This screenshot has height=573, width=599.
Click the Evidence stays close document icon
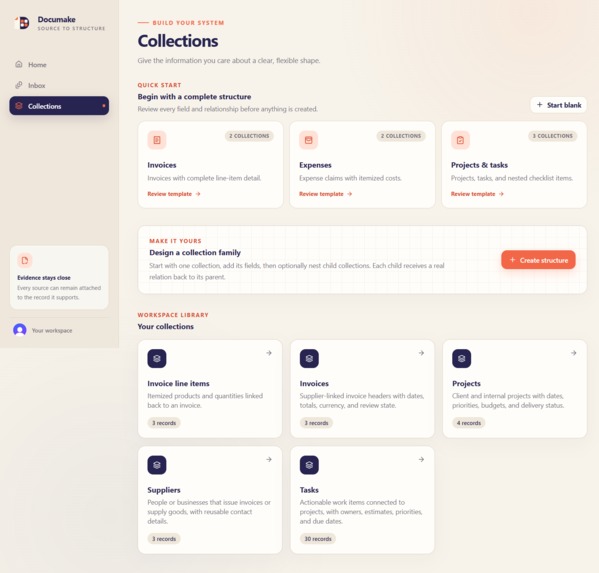pyautogui.click(x=25, y=261)
